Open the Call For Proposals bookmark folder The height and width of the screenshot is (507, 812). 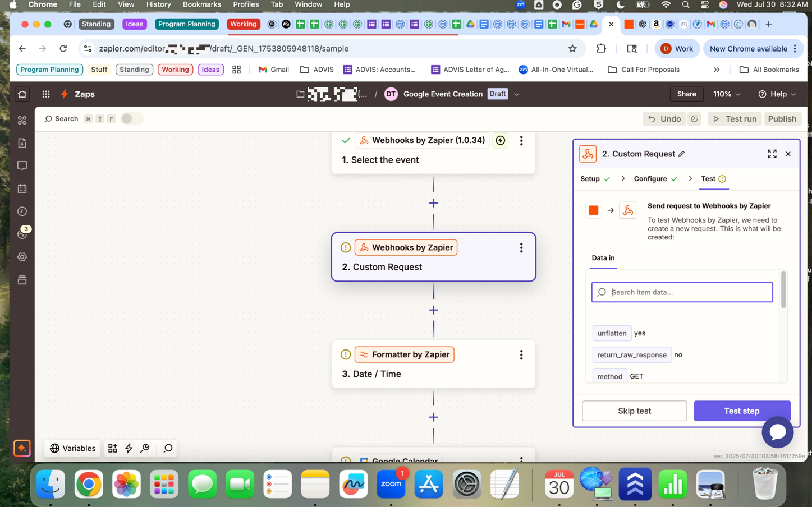pos(644,70)
